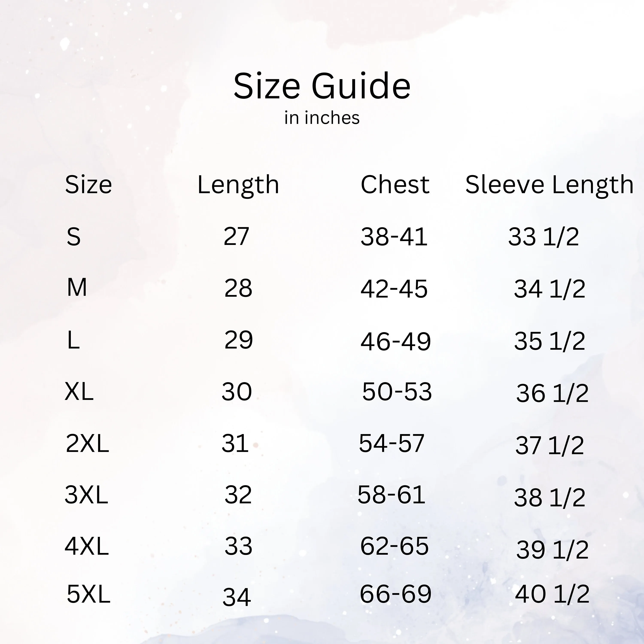This screenshot has width=644, height=644.
Task: Click the 2XL size row label
Action: (87, 443)
